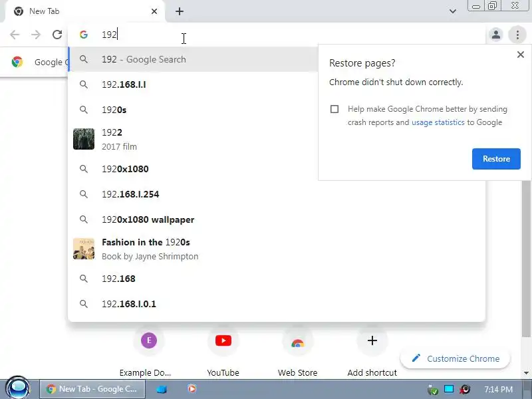Open the profile avatar icon

[495, 35]
